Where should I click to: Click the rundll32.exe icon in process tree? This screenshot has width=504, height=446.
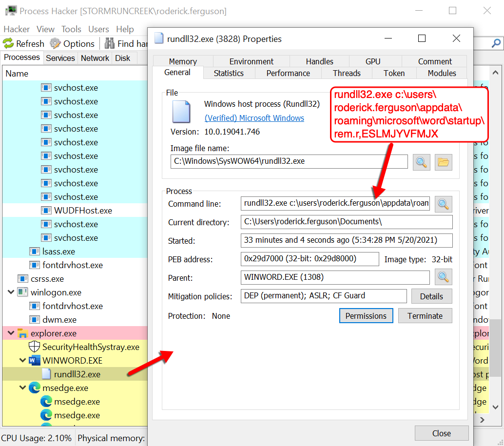pyautogui.click(x=46, y=374)
